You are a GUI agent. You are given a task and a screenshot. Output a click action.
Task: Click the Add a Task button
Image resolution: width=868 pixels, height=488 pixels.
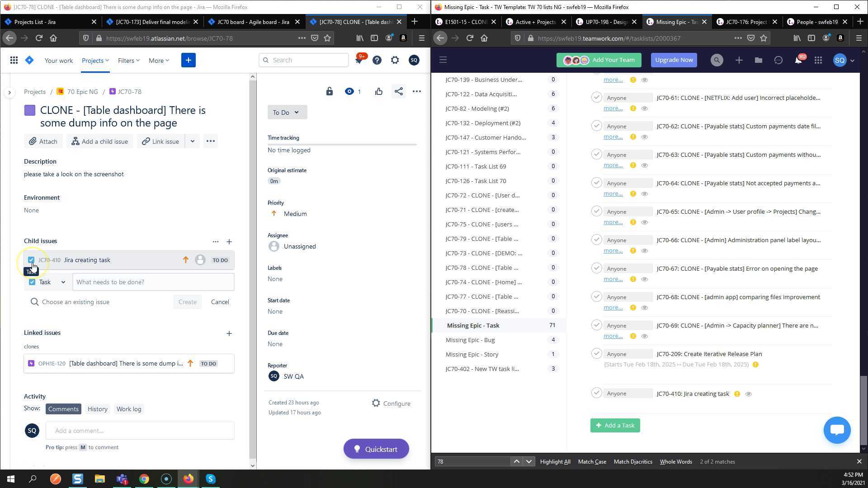[x=615, y=425]
